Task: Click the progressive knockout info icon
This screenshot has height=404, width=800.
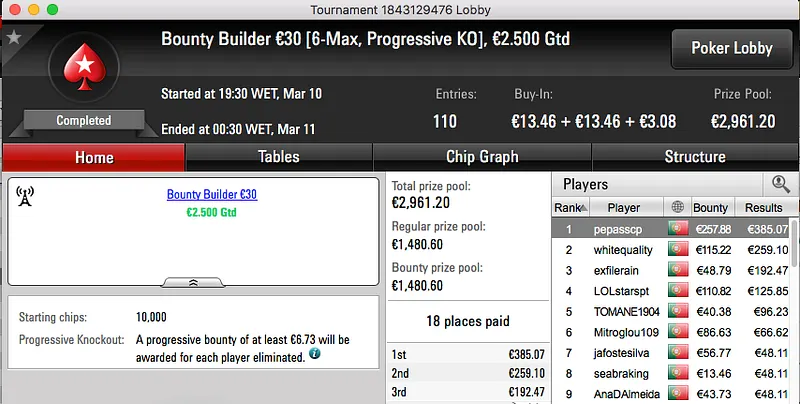Action: (314, 354)
